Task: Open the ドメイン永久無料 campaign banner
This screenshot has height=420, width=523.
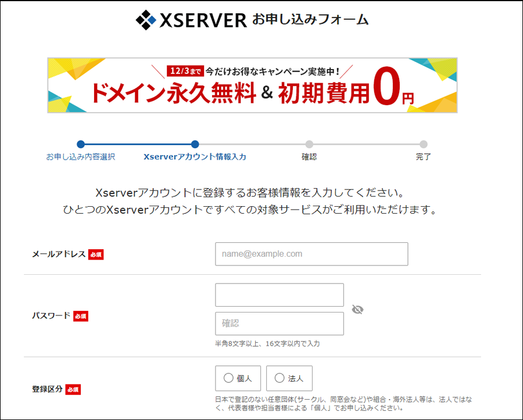Action: (253, 85)
